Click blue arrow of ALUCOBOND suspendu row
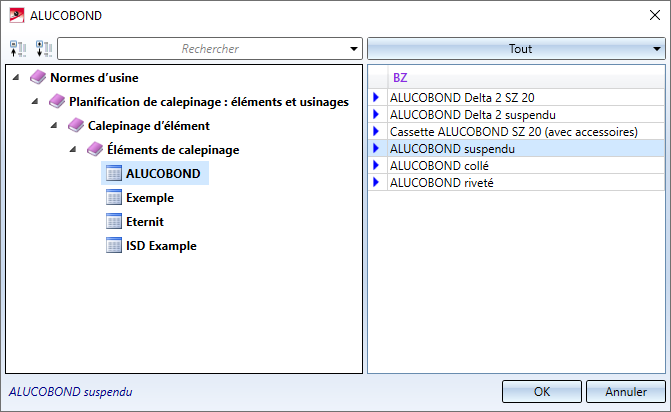 point(376,148)
